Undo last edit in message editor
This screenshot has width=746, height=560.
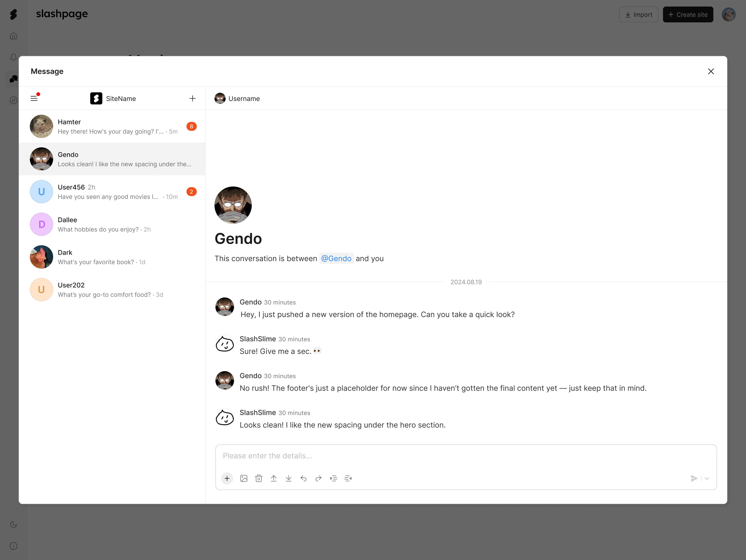[x=304, y=478]
